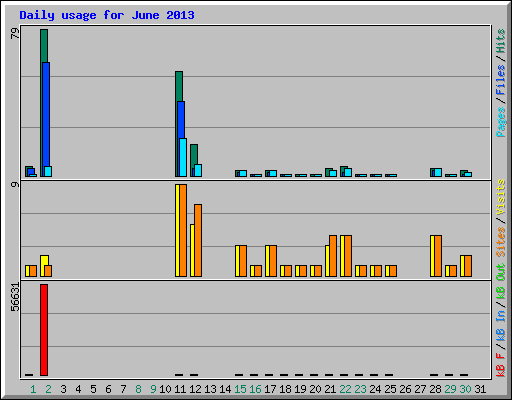Click day label 22 on x-axis

(x=345, y=389)
